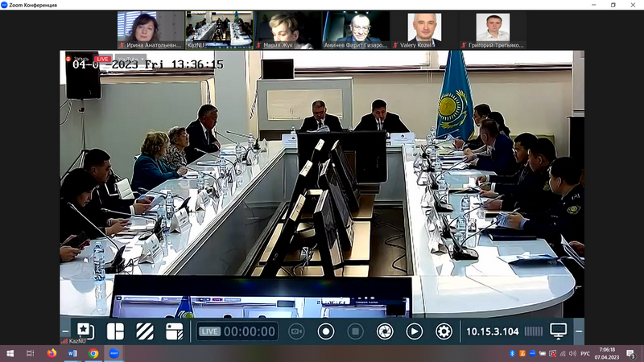The height and width of the screenshot is (362, 644).
Task: Open Microsoft Word from the taskbar
Action: (x=72, y=353)
